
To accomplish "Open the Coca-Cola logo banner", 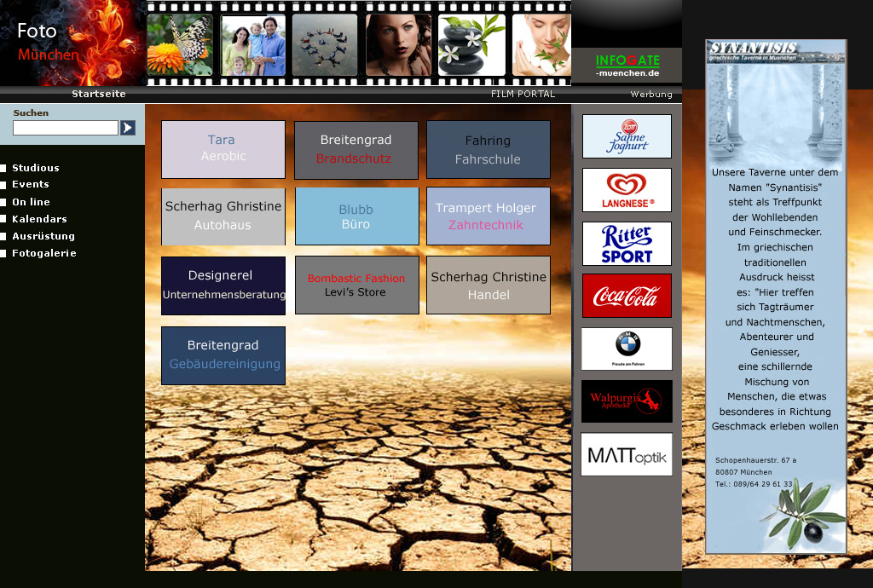I will tap(627, 296).
